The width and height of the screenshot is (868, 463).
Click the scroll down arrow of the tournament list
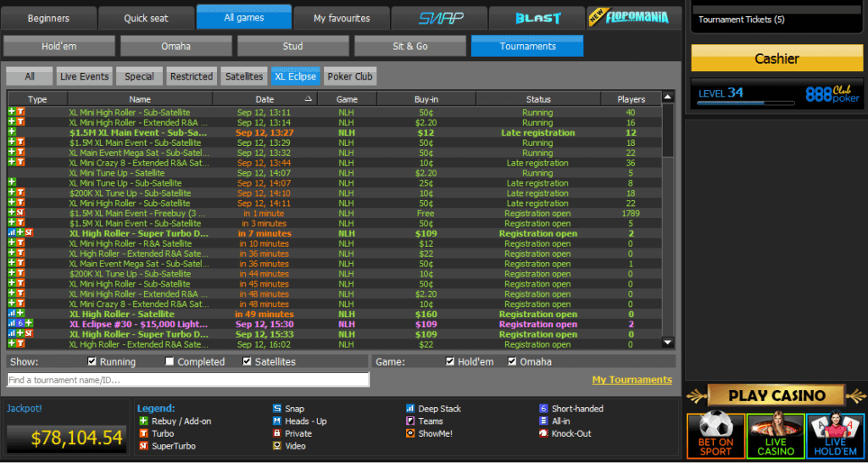[668, 343]
